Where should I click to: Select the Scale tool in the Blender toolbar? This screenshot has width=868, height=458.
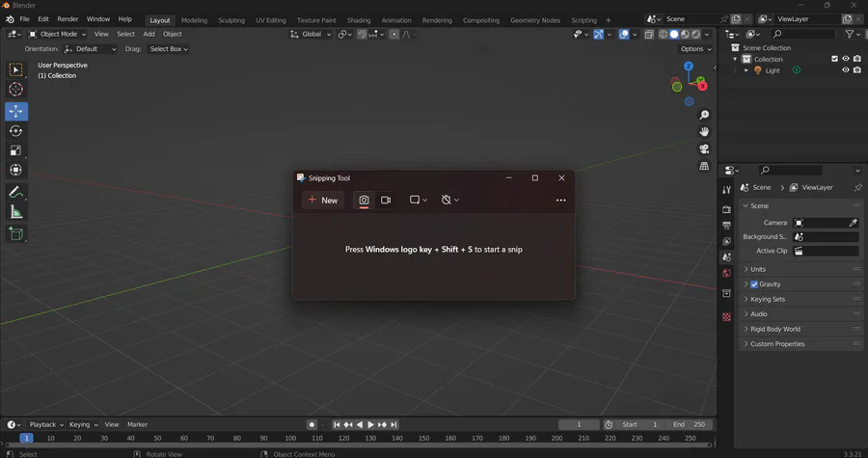[x=15, y=150]
